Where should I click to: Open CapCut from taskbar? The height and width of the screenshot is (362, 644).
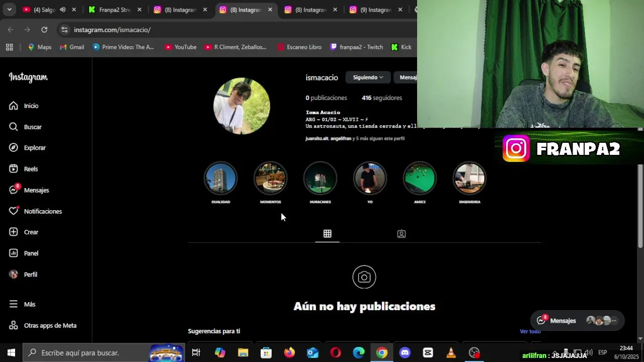428,353
